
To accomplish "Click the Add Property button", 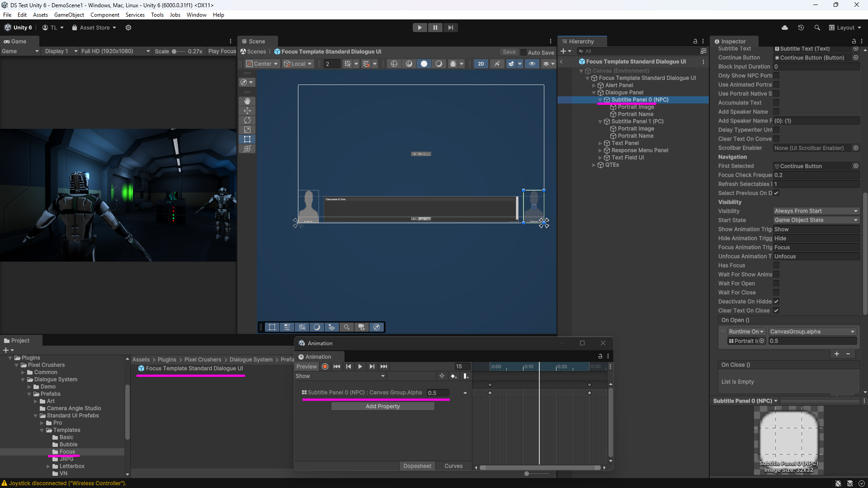I will 383,406.
